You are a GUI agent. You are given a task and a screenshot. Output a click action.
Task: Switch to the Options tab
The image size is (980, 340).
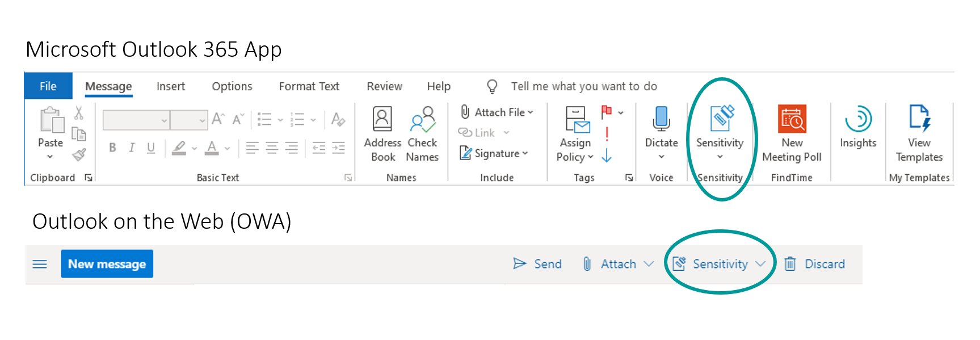coord(232,86)
